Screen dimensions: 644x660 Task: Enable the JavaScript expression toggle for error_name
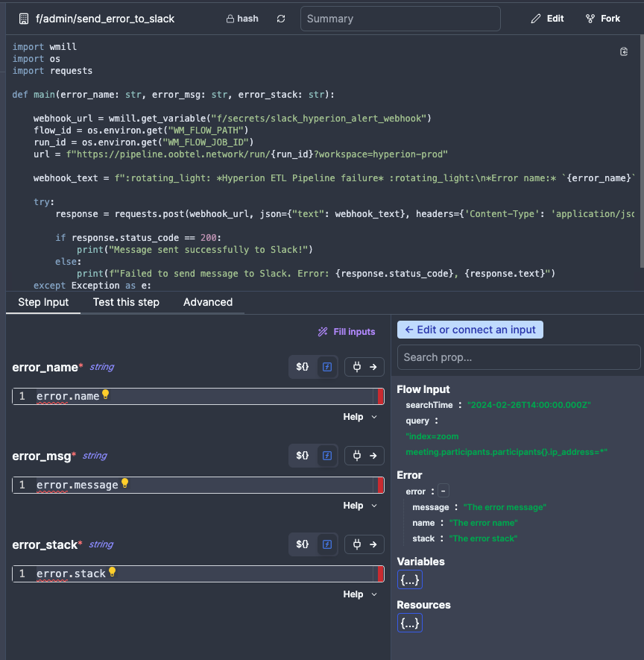coord(326,366)
